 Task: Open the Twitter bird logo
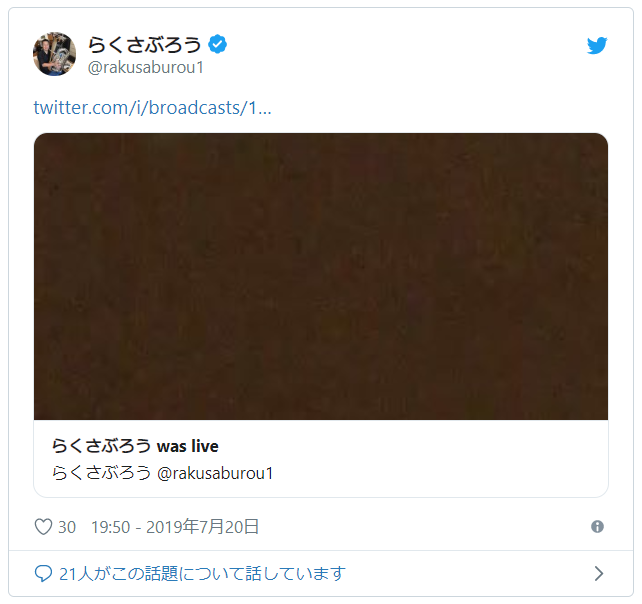click(x=597, y=45)
